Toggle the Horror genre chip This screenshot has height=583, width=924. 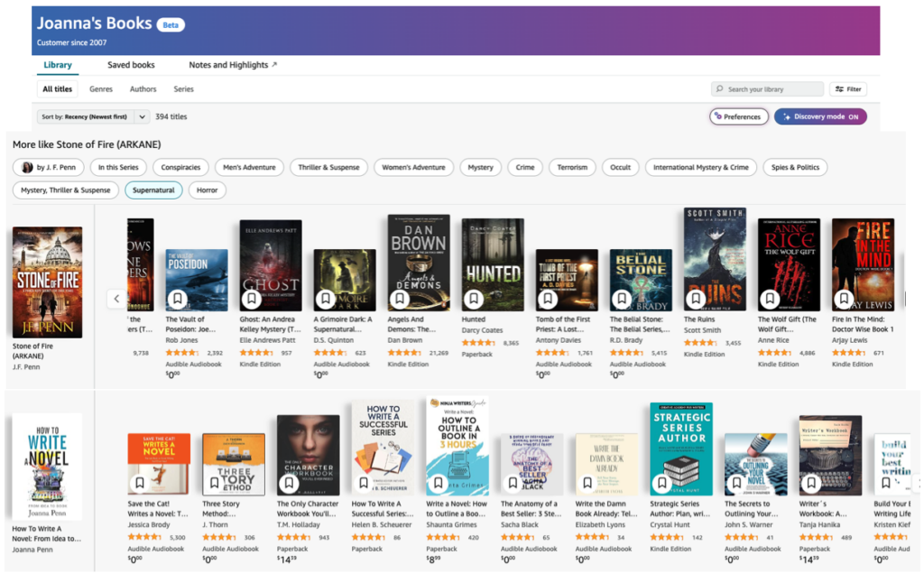pyautogui.click(x=207, y=190)
